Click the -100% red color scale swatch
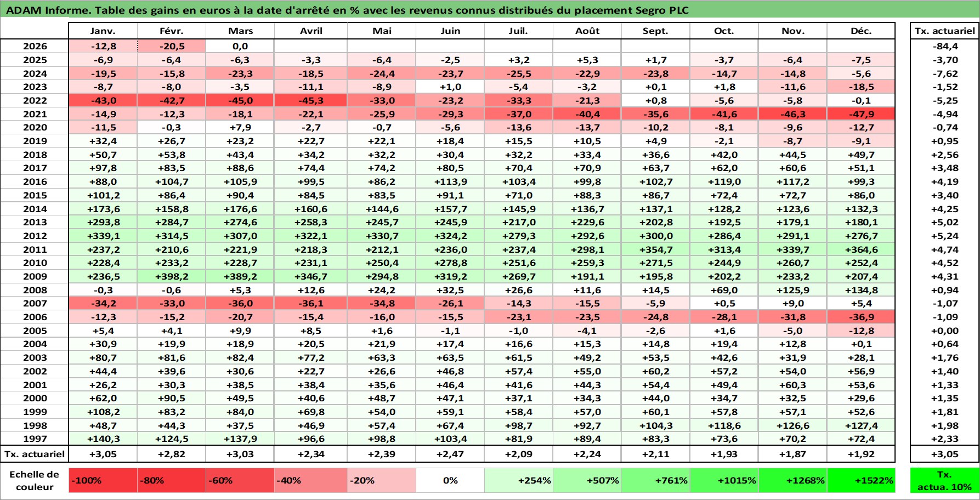Screen dimensions: 980x500 pos(103,480)
